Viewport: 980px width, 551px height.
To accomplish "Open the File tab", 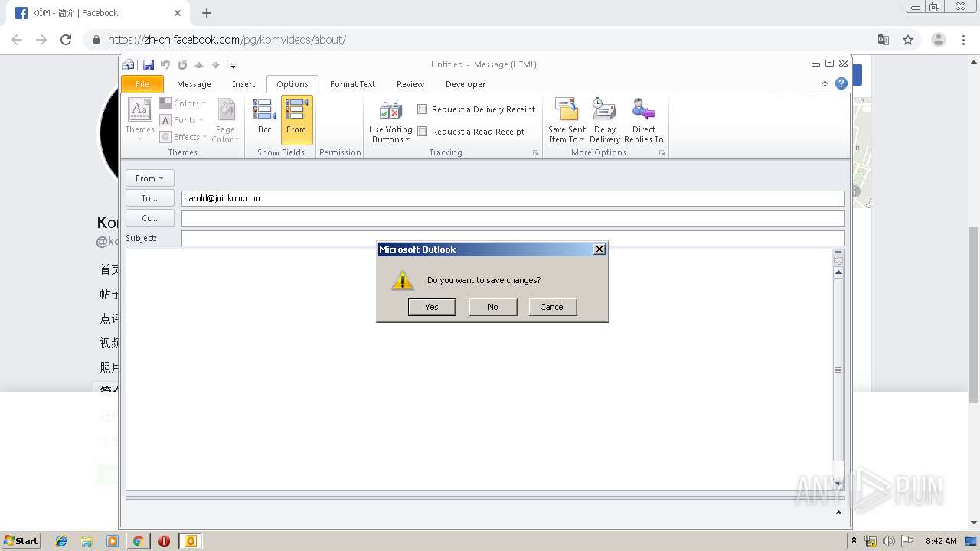I will [x=142, y=84].
